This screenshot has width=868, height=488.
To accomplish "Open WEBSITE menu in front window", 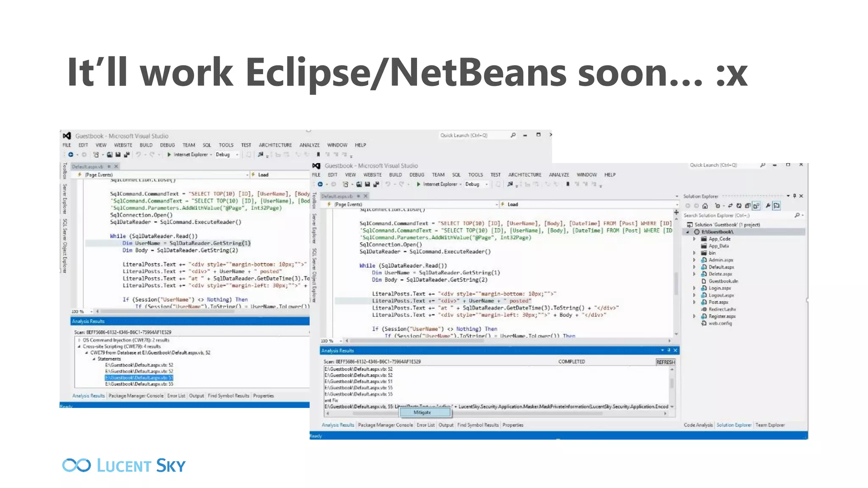I will tap(372, 175).
